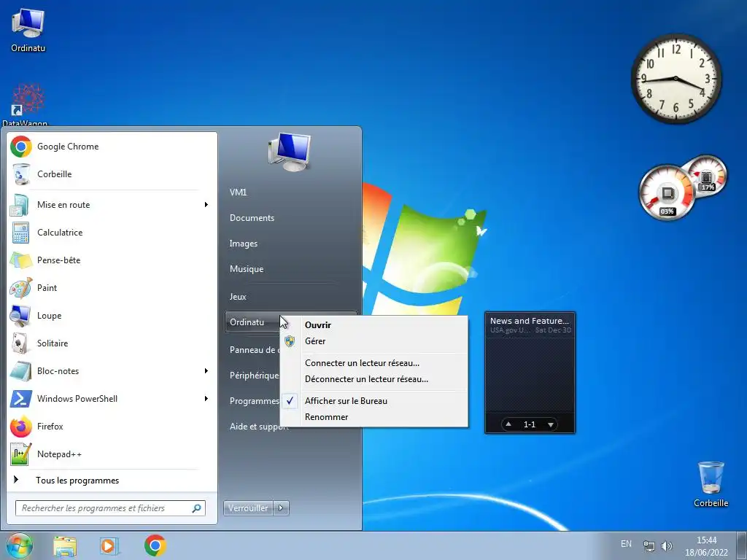Open shutdown options arrow next to Verrouiller
Image resolution: width=747 pixels, height=560 pixels.
point(281,508)
